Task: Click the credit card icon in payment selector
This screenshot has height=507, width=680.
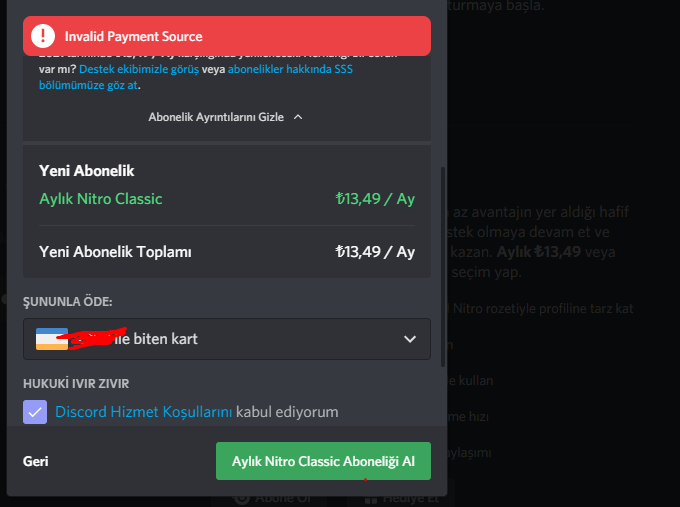Action: pyautogui.click(x=50, y=339)
